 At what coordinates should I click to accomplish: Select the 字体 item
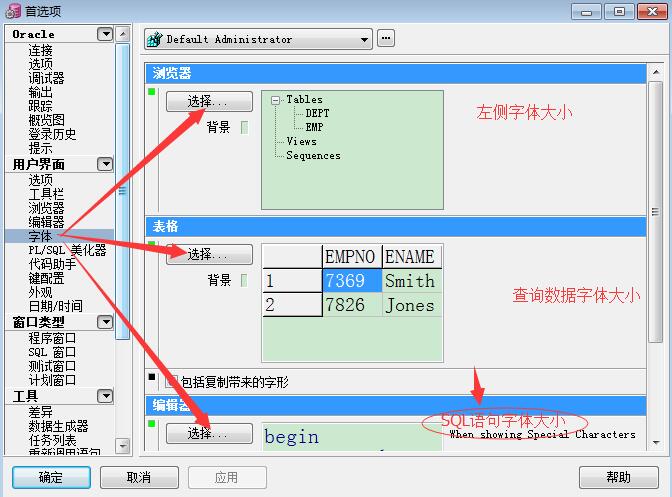click(x=41, y=236)
